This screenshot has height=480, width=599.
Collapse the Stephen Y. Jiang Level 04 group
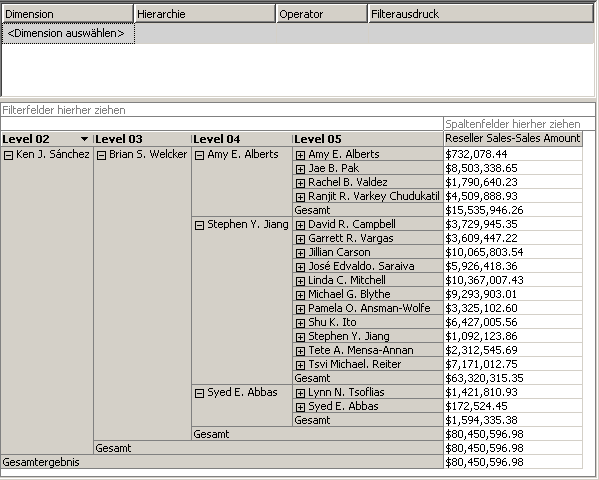(x=199, y=225)
